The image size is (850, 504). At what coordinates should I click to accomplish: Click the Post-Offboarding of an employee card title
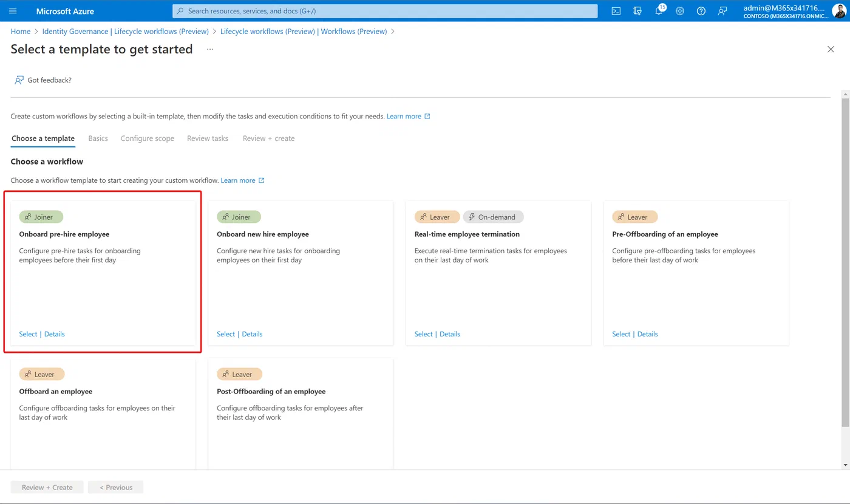(271, 392)
